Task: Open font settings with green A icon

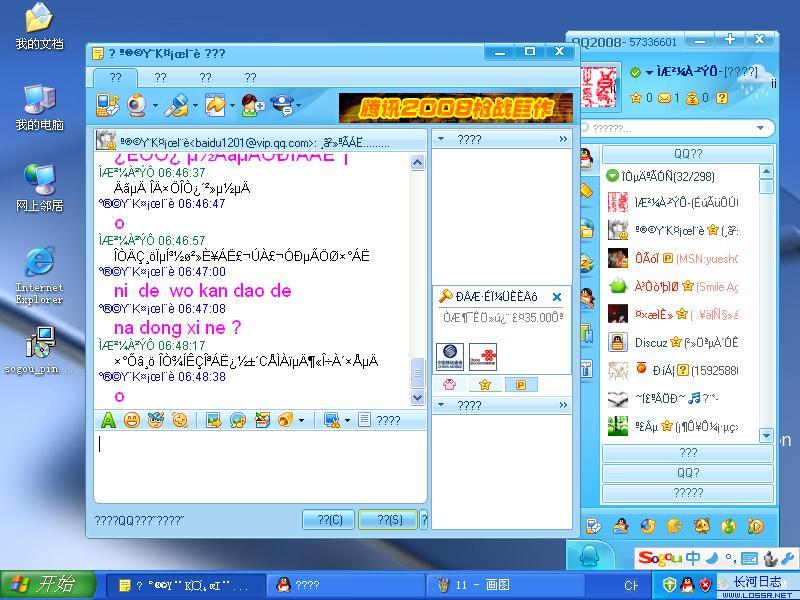Action: pyautogui.click(x=108, y=420)
